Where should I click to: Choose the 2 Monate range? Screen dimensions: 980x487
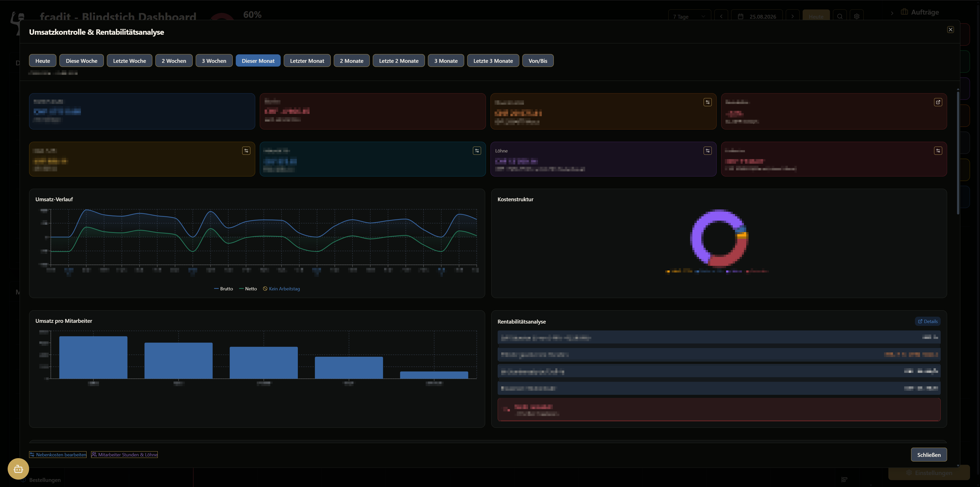(x=351, y=61)
